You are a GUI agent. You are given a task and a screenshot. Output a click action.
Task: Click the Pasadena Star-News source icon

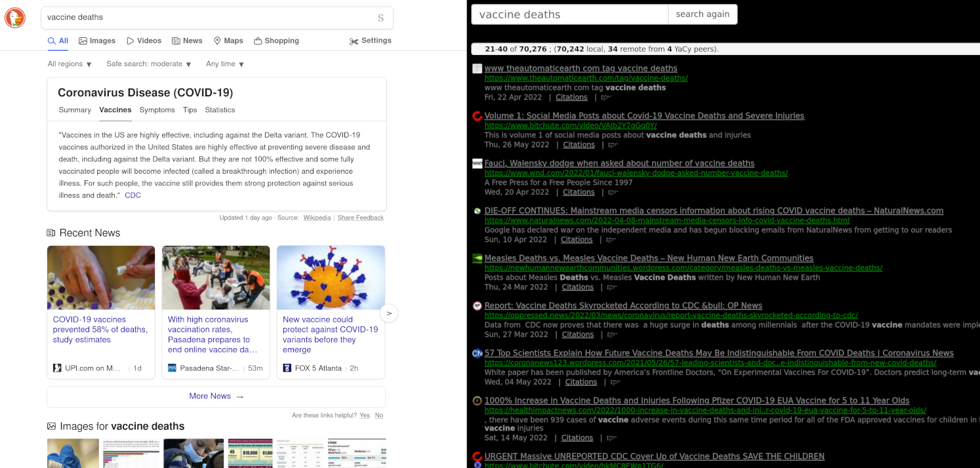(x=172, y=368)
